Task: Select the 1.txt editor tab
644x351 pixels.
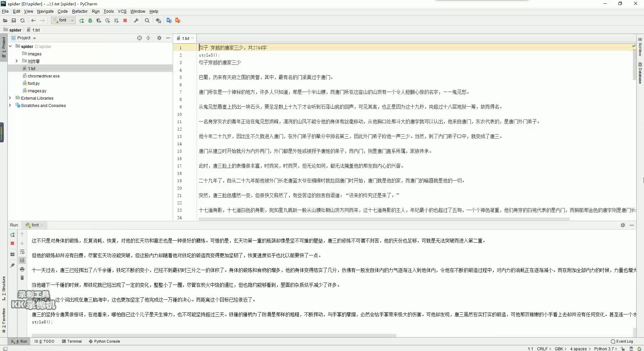Action: pos(185,38)
